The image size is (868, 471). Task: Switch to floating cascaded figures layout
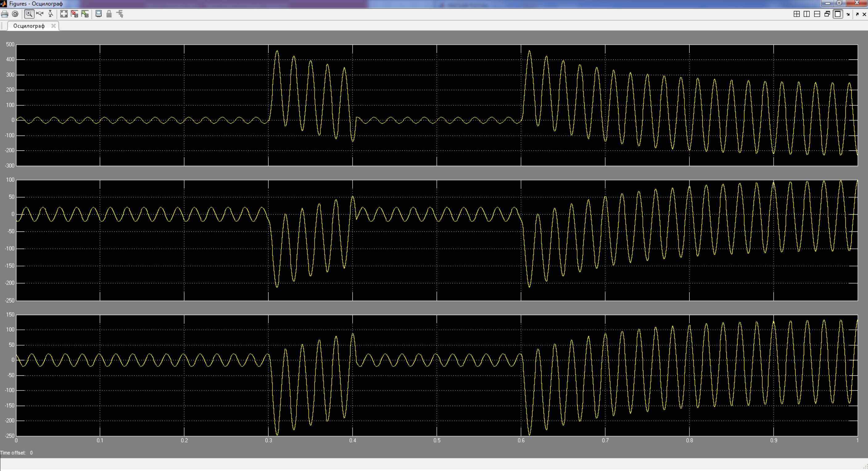point(827,14)
